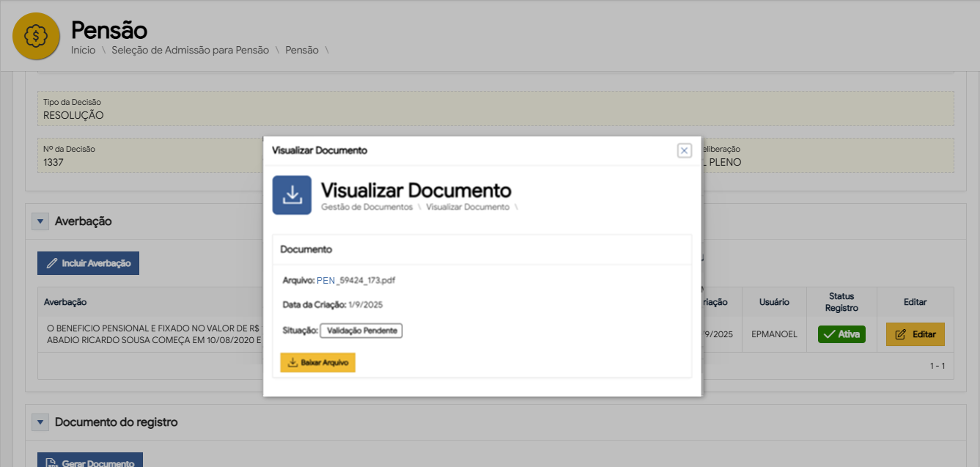The image size is (980, 467).
Task: Click the Status Registro column header
Action: [x=841, y=302]
